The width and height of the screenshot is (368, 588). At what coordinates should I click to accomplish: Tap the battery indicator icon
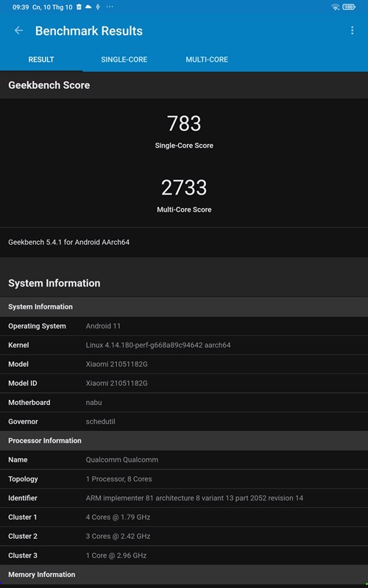pos(349,7)
